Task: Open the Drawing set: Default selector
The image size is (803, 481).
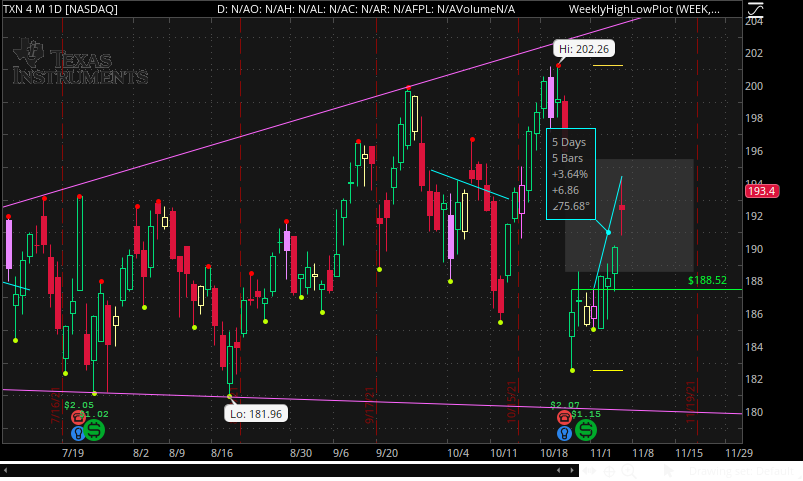Action: coord(741,471)
